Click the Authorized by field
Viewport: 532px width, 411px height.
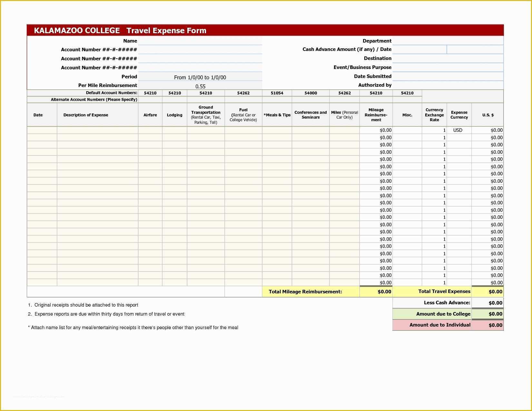coord(448,85)
